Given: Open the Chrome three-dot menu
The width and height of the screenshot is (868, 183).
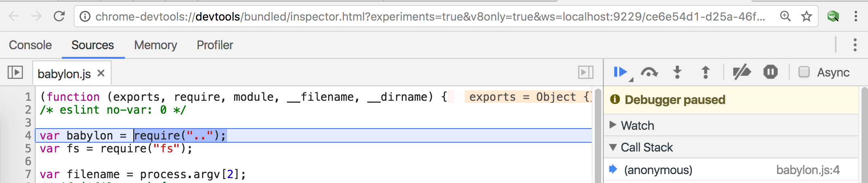Looking at the screenshot, I should coord(855,16).
